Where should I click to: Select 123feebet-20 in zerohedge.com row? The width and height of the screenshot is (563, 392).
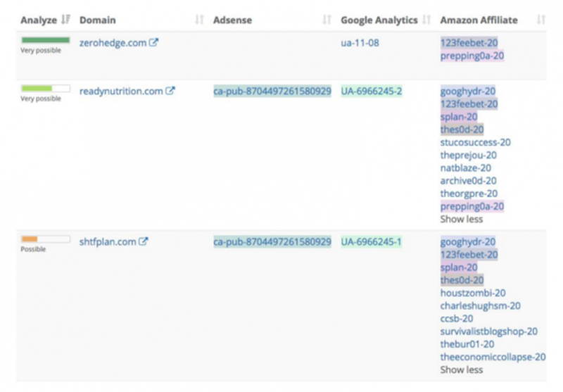click(x=469, y=43)
